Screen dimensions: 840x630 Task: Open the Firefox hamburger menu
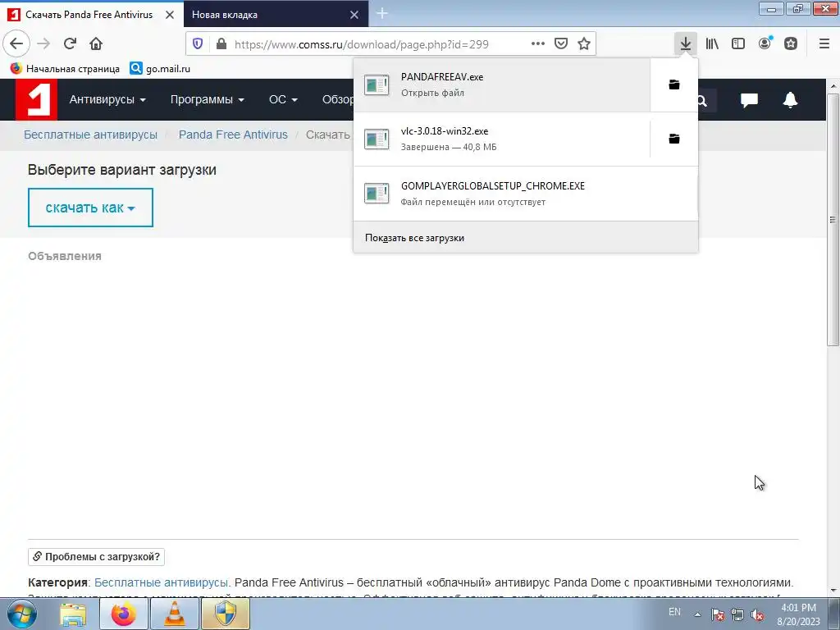[x=824, y=43]
